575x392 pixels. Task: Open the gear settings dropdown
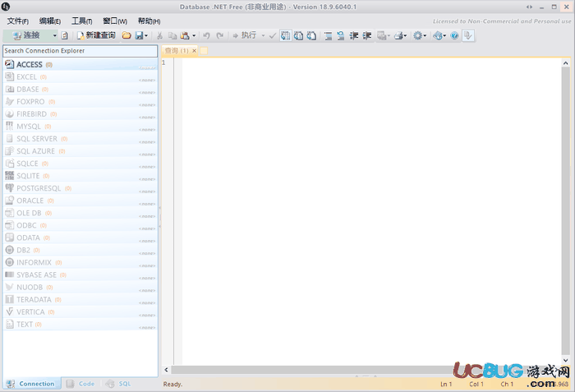pyautogui.click(x=420, y=35)
